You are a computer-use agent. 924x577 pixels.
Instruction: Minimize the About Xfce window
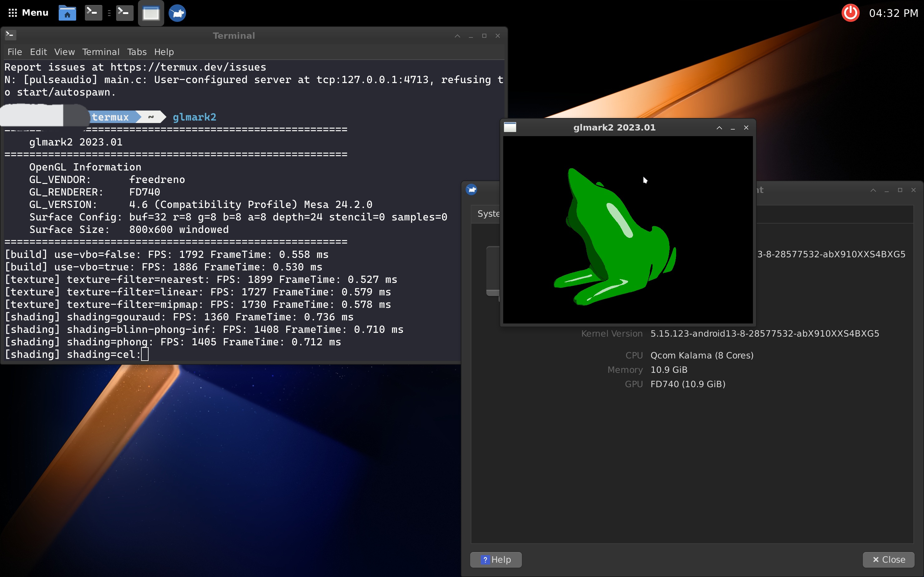tap(887, 190)
